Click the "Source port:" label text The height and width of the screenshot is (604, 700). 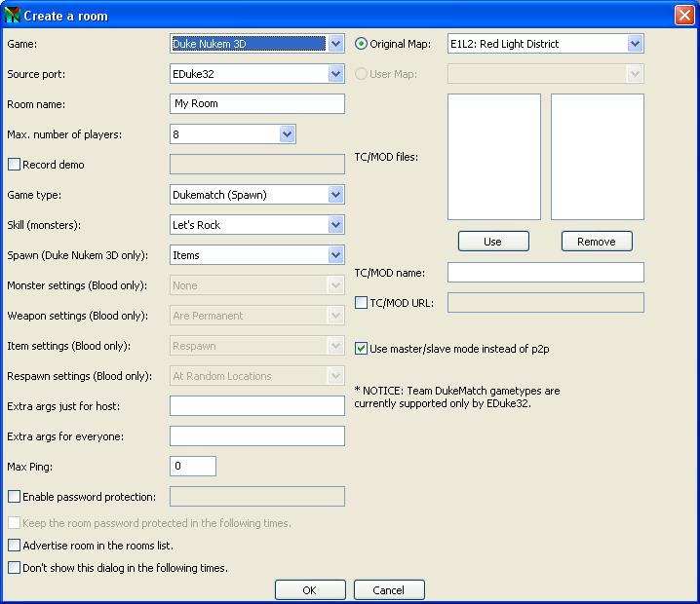point(36,74)
